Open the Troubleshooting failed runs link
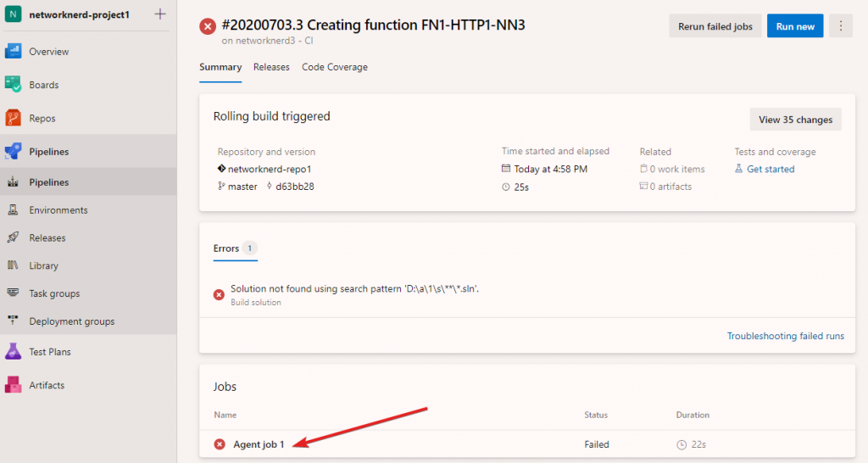Viewport: 868px width, 463px height. point(786,336)
